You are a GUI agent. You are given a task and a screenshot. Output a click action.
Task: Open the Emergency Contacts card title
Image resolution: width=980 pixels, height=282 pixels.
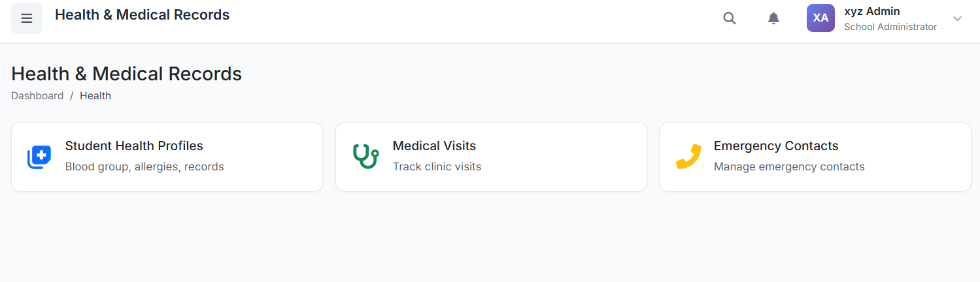coord(776,146)
